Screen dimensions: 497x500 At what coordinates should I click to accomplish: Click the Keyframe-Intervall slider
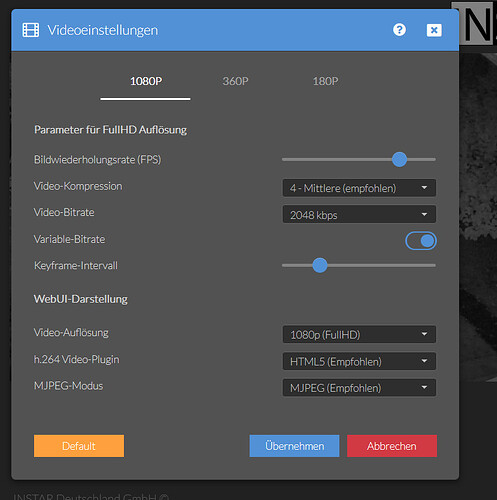tap(359, 265)
